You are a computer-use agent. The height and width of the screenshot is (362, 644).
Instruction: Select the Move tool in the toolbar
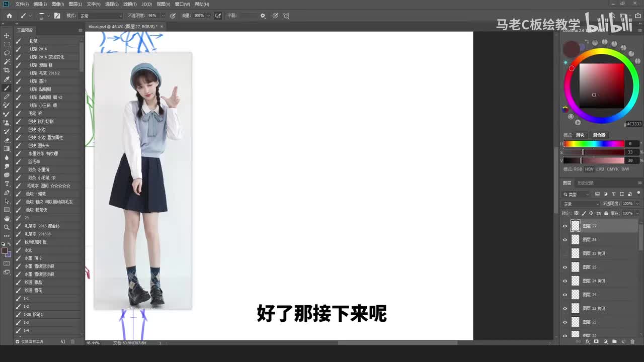tap(7, 36)
